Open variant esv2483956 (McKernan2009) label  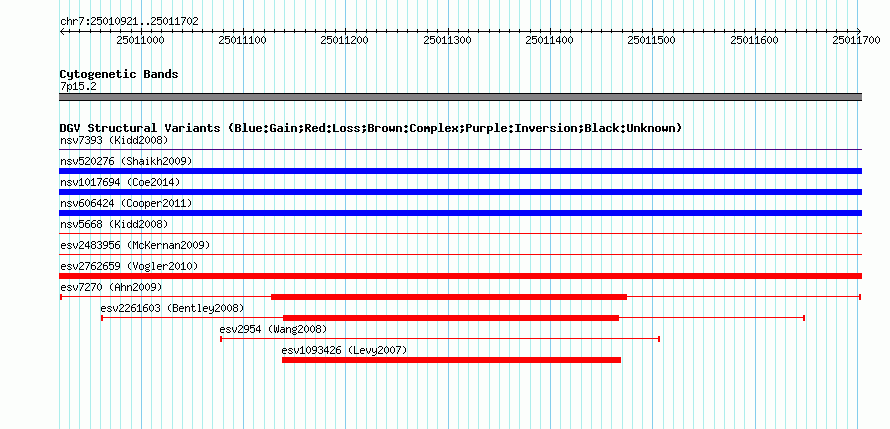(x=135, y=245)
